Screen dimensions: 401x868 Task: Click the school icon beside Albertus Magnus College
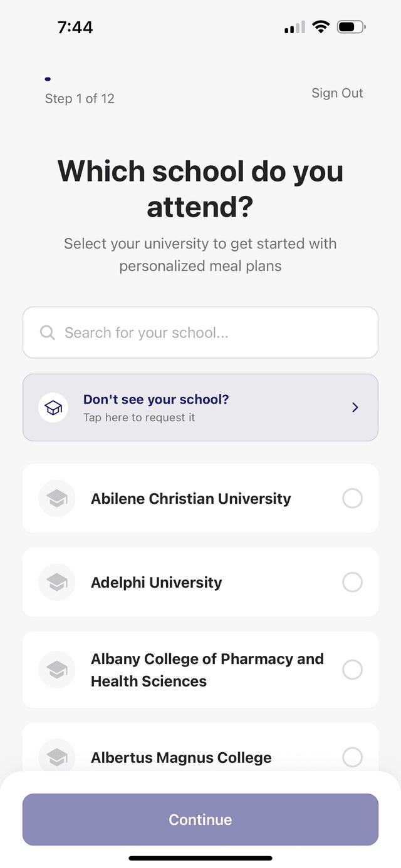[x=56, y=757]
